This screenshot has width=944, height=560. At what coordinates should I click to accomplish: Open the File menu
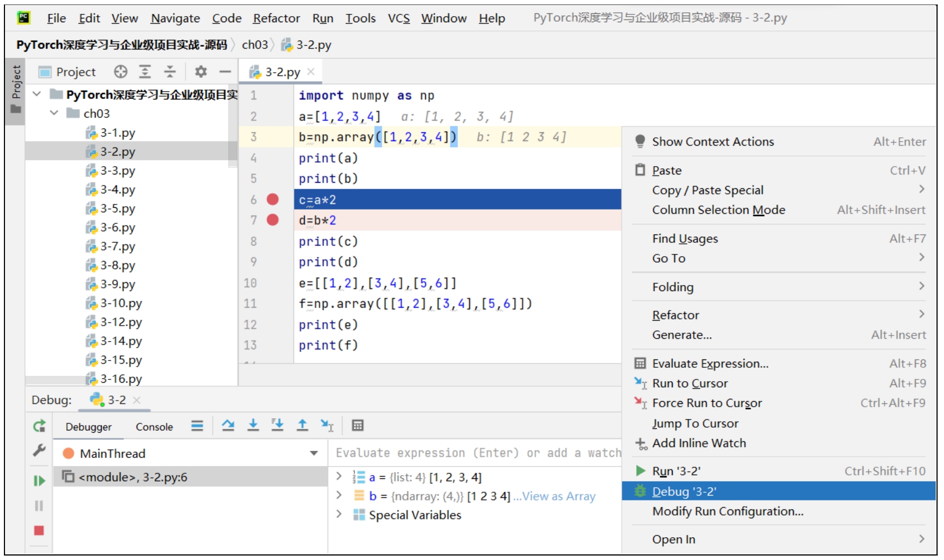pyautogui.click(x=56, y=18)
